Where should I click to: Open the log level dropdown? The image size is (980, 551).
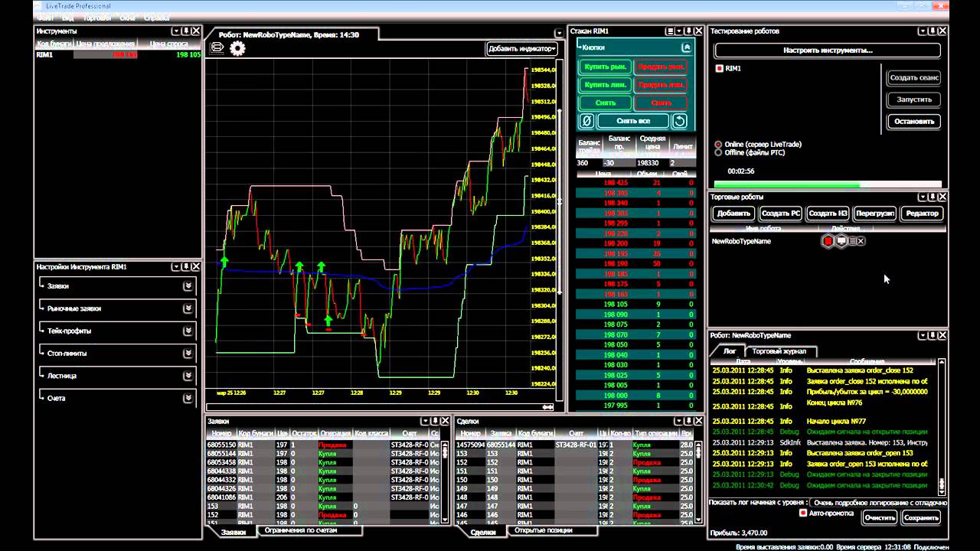pyautogui.click(x=878, y=503)
